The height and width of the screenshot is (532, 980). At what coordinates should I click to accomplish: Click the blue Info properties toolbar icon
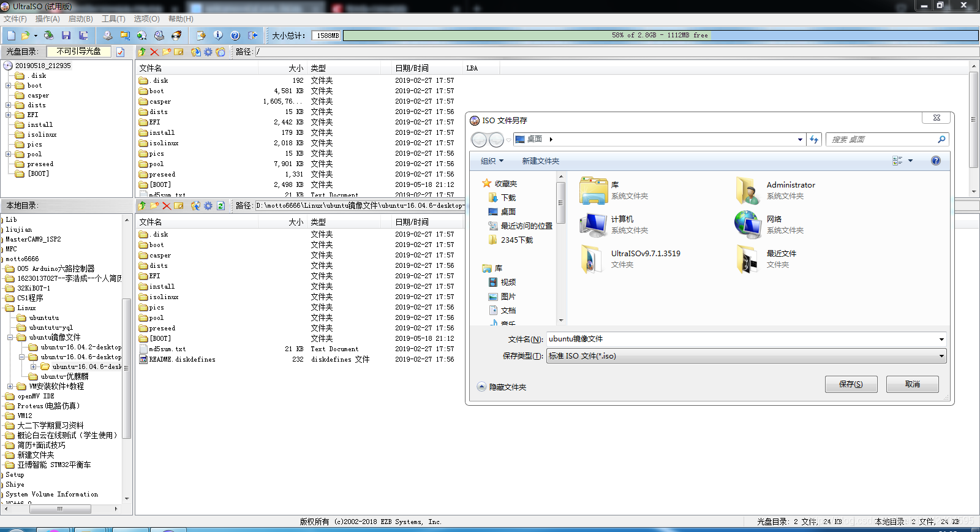[x=217, y=36]
